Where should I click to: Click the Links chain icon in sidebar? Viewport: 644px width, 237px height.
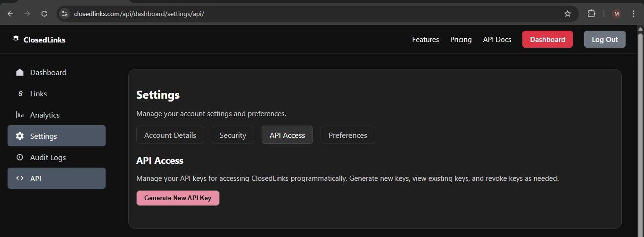[20, 93]
